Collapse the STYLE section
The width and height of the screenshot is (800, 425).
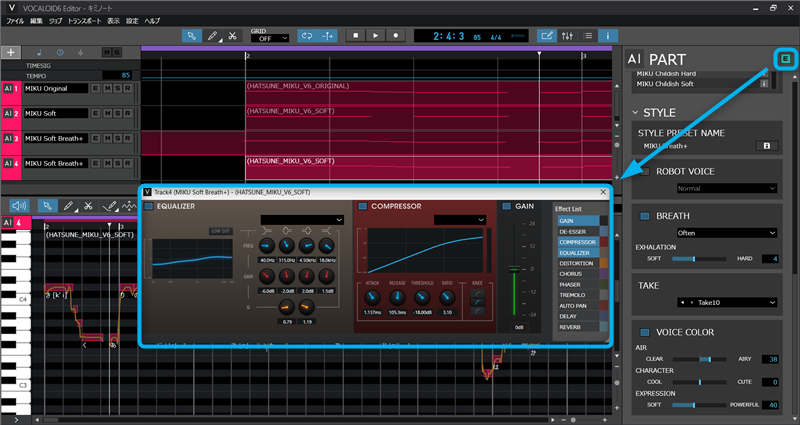[x=635, y=113]
